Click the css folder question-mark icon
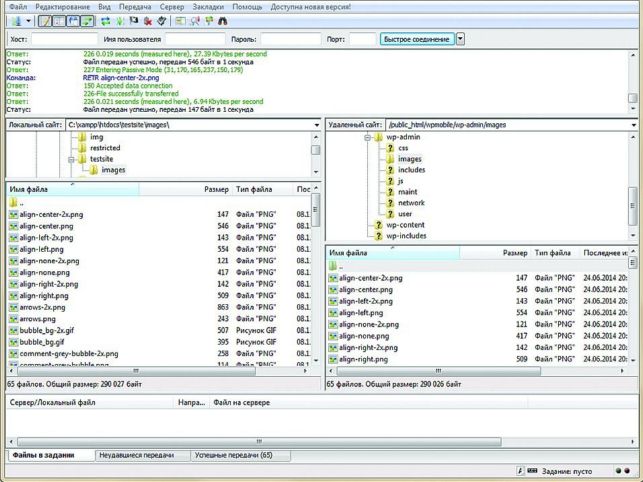 pyautogui.click(x=390, y=148)
